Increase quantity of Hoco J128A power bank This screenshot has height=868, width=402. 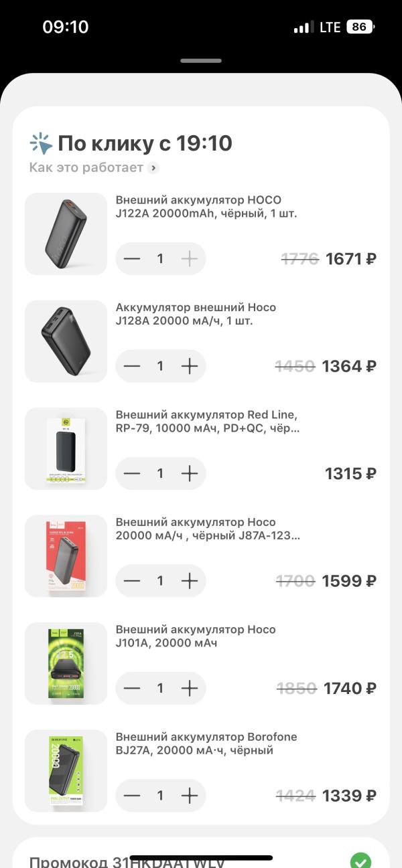pos(190,366)
